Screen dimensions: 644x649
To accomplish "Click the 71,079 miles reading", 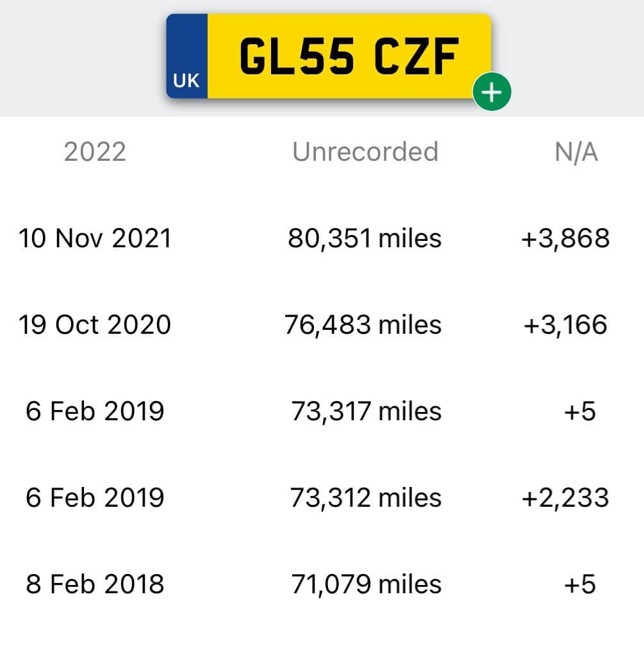I will pos(367,584).
